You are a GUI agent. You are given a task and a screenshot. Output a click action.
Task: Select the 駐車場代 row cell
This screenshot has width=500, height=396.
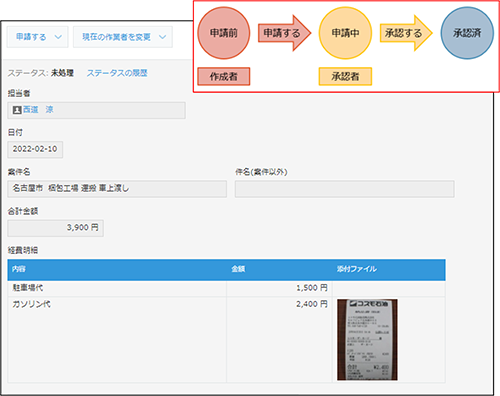click(117, 288)
